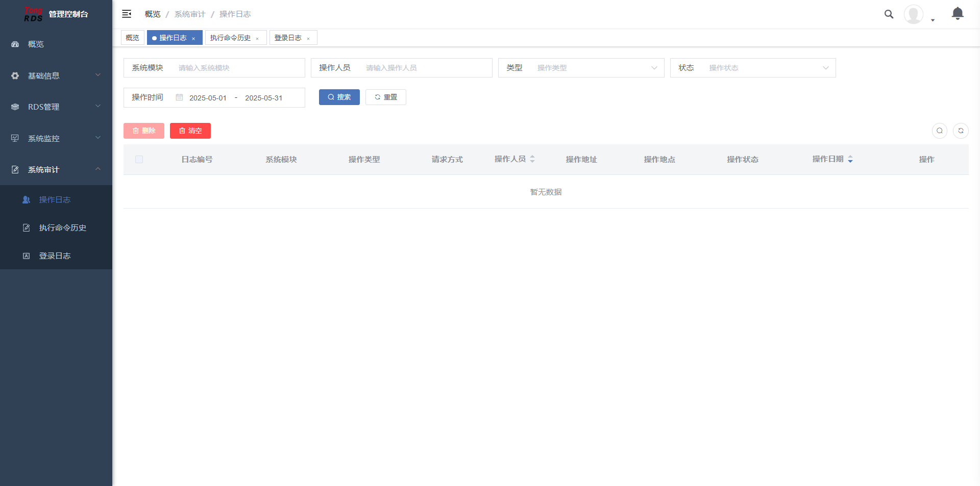Click the 重置 button
980x486 pixels.
(x=386, y=97)
